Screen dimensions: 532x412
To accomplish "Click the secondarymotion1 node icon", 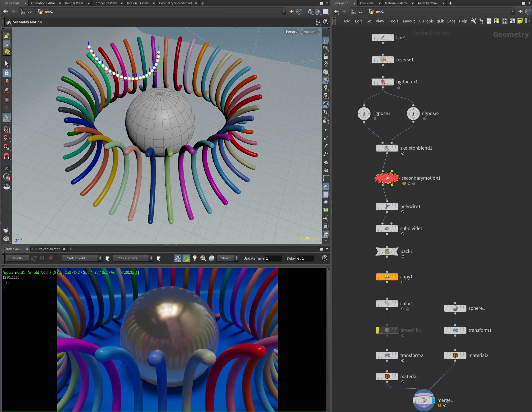I will pos(387,178).
